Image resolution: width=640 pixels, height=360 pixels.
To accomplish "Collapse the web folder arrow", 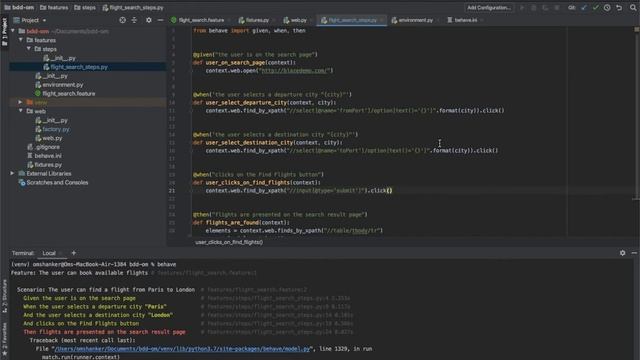I will coord(21,111).
